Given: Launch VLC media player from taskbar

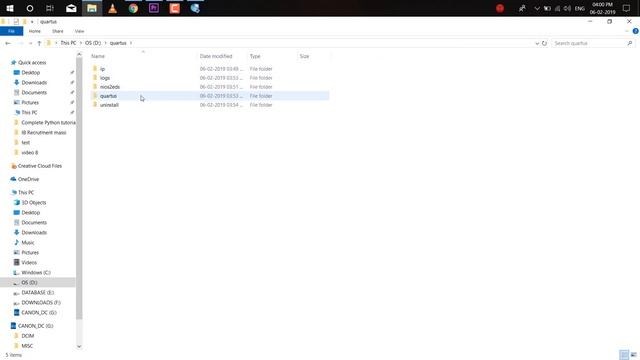Looking at the screenshot, I should tap(112, 8).
